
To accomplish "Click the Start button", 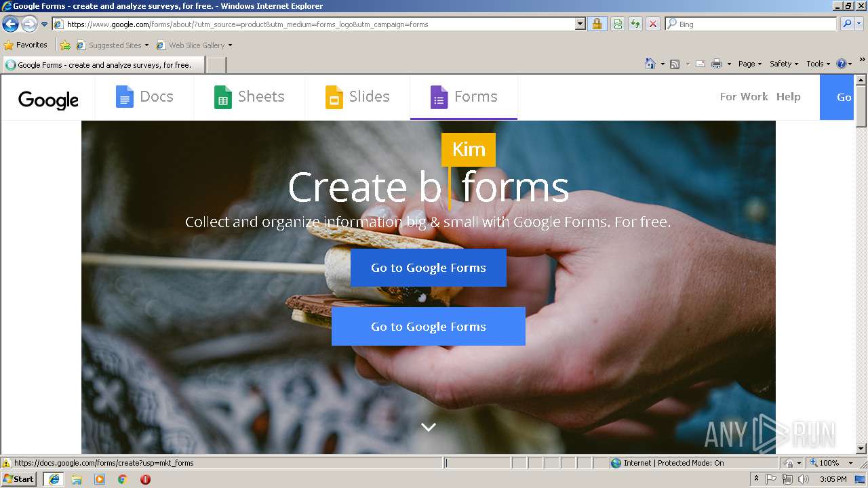I will 18,479.
